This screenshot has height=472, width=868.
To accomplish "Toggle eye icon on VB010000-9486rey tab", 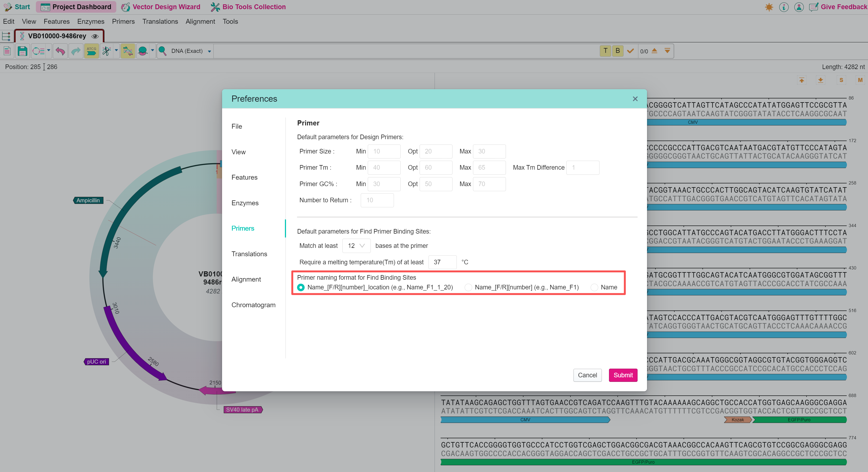I will 95,36.
